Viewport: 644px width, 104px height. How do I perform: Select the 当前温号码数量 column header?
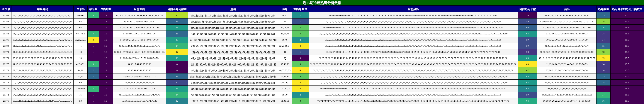tap(177, 9)
